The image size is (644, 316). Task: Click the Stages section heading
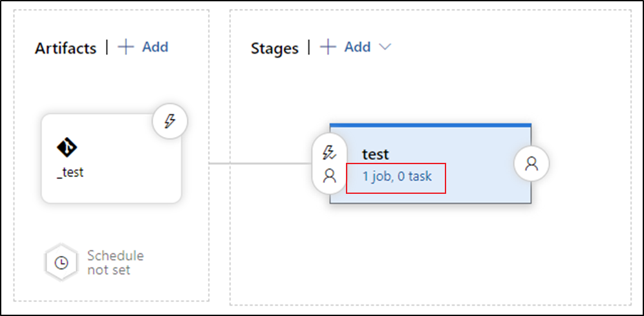[x=275, y=48]
